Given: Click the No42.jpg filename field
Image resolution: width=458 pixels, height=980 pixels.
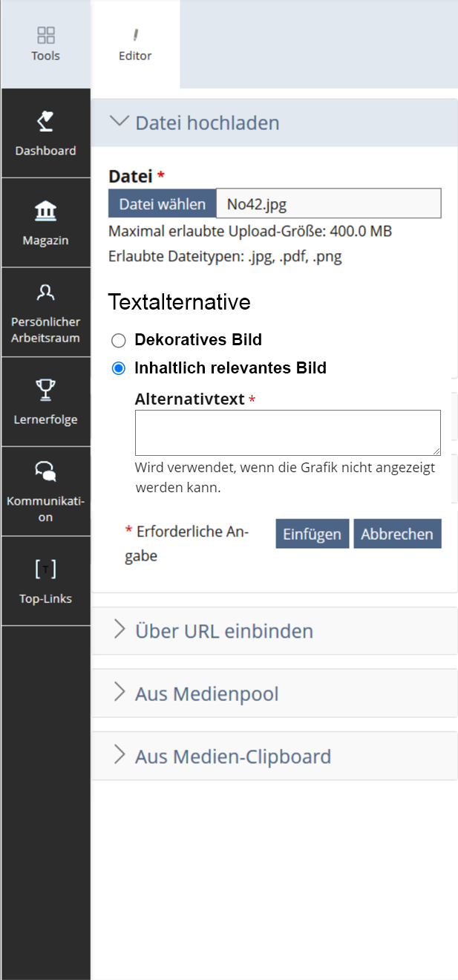Looking at the screenshot, I should (328, 203).
